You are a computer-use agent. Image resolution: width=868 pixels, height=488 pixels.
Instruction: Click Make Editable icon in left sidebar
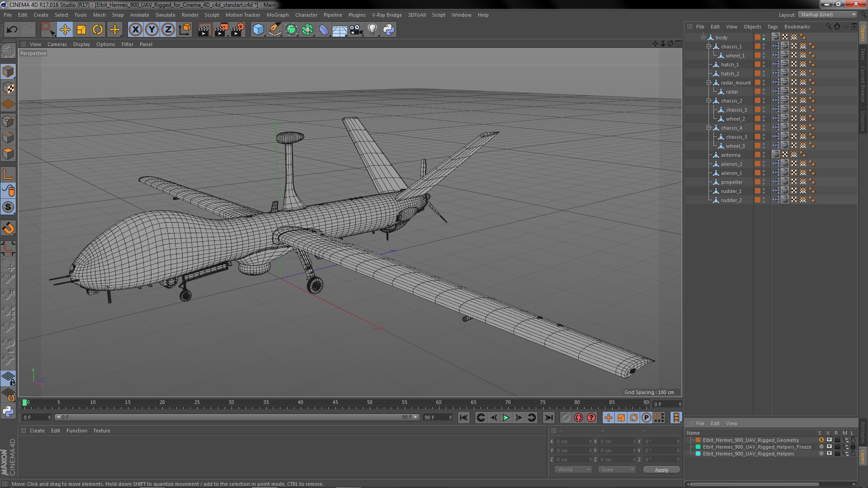coord(8,51)
